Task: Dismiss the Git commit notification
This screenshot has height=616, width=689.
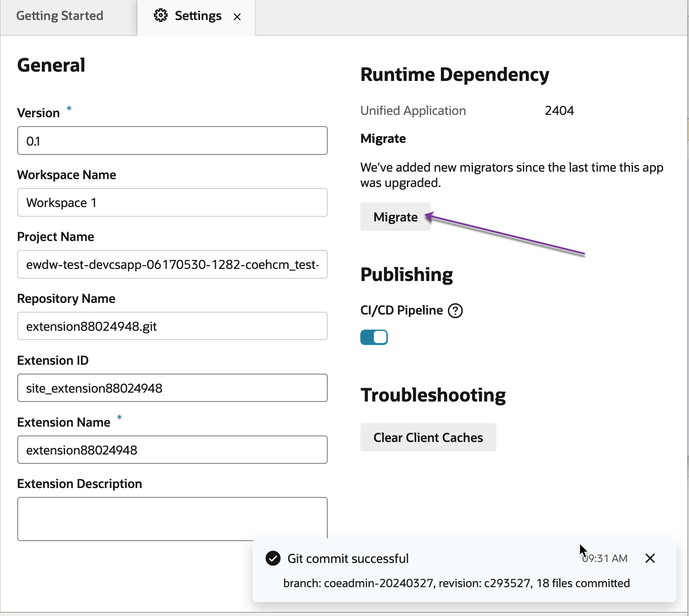Action: tap(650, 558)
